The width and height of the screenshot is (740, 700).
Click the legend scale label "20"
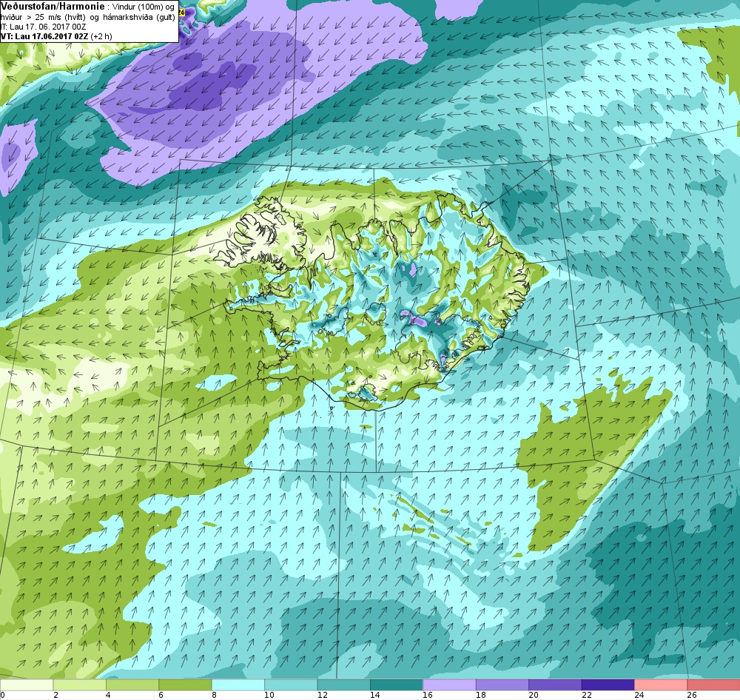534,695
